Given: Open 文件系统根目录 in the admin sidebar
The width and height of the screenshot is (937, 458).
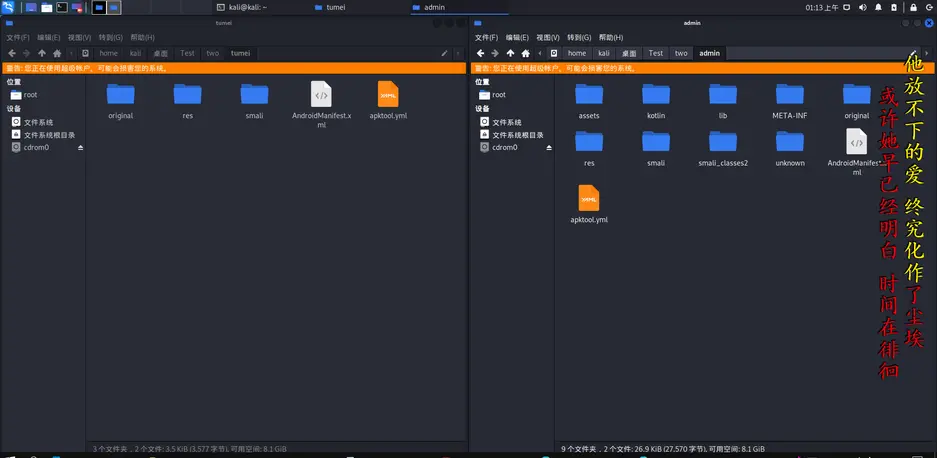Looking at the screenshot, I should [x=512, y=135].
